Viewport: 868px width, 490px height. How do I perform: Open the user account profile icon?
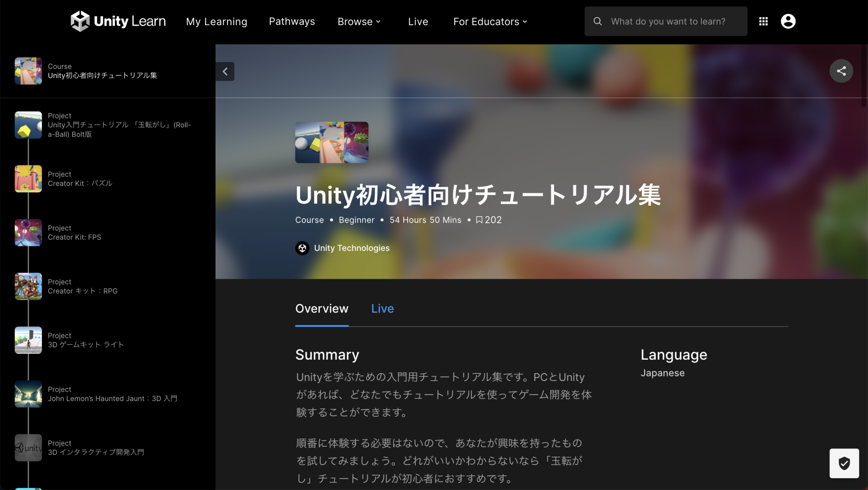[x=788, y=21]
